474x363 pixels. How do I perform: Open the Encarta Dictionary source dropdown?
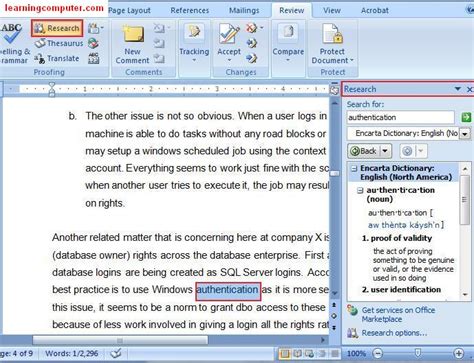click(465, 134)
